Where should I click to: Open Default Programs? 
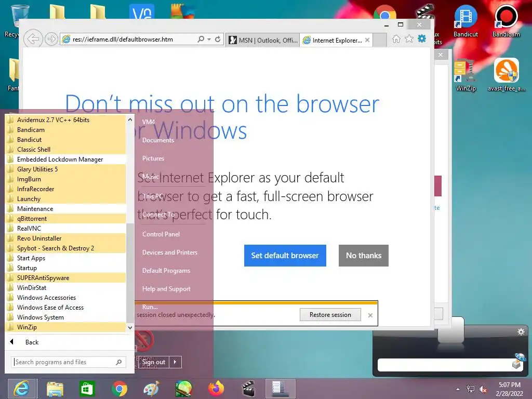(x=166, y=271)
